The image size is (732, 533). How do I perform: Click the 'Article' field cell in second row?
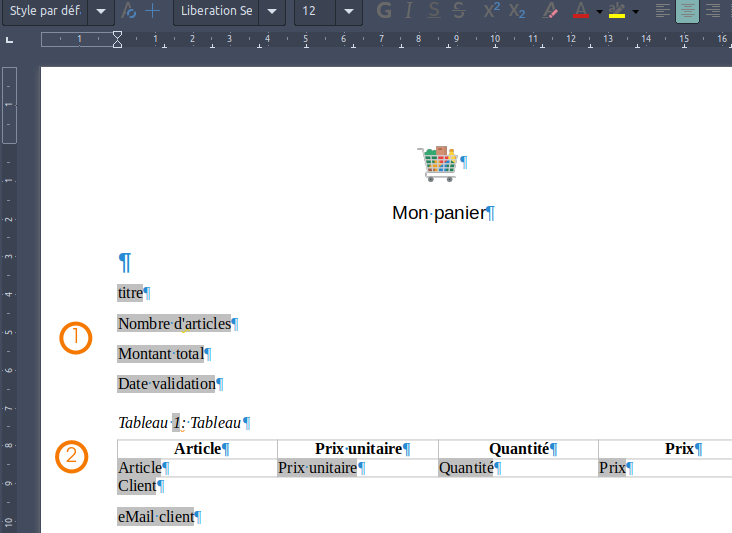point(140,468)
